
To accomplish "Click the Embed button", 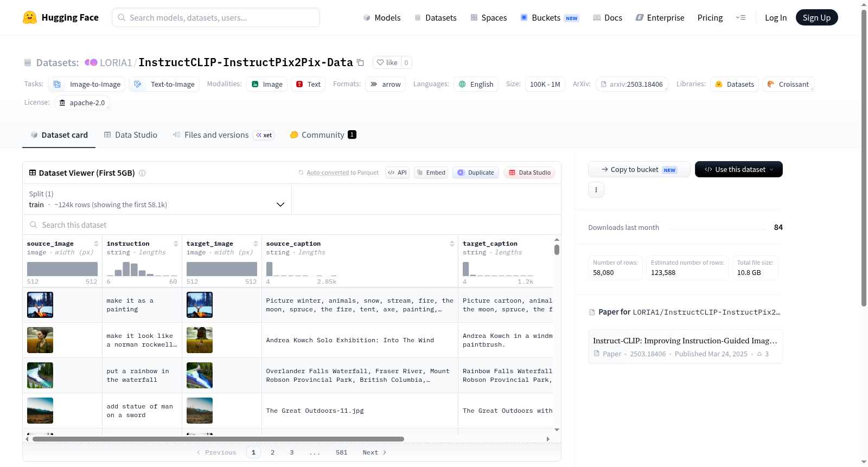I will click(431, 172).
